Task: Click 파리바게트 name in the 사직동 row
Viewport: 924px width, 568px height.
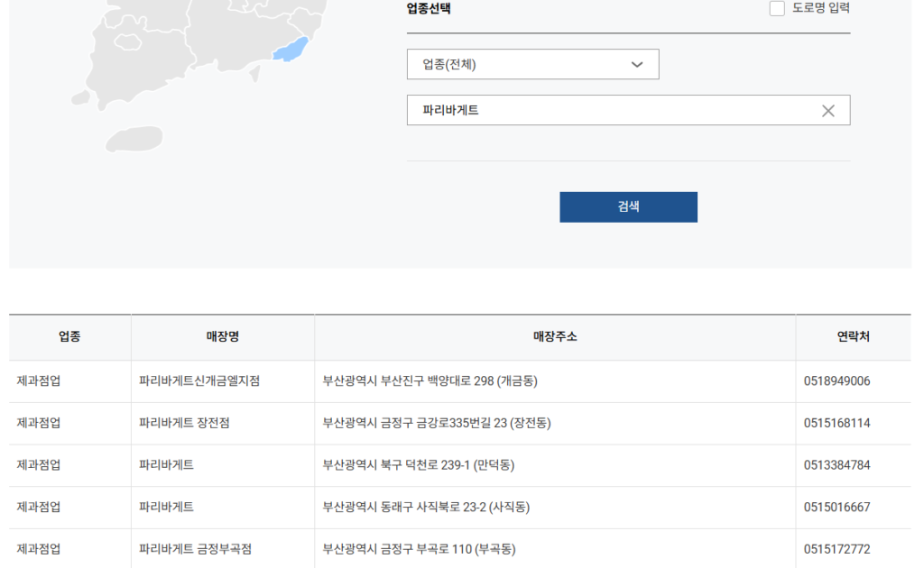Action: tap(166, 507)
